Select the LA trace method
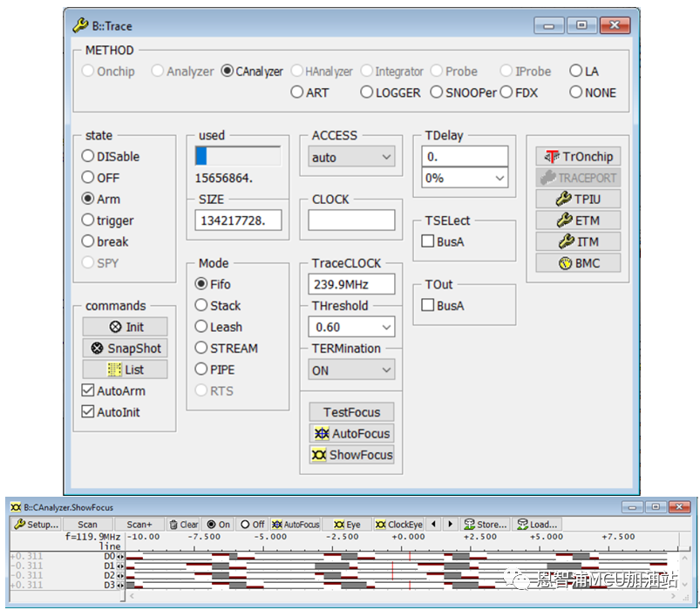This screenshot has height=610, width=700. 583,71
